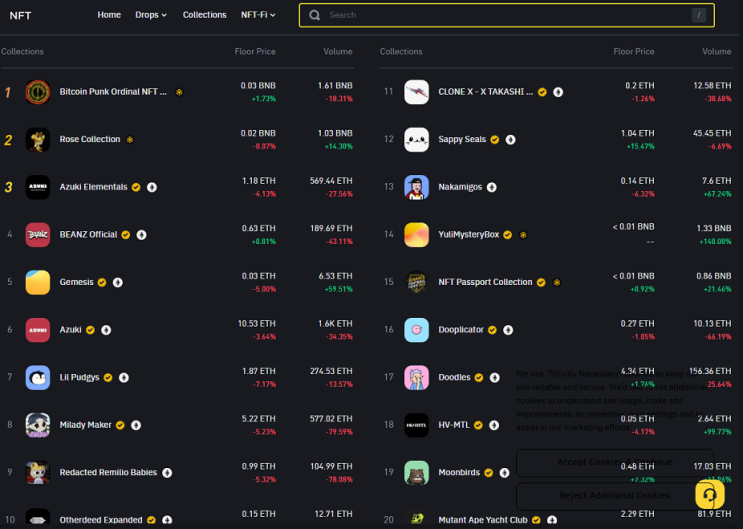Viewport: 743px width, 529px height.
Task: Open the Rose Collection avatar image
Action: click(37, 139)
